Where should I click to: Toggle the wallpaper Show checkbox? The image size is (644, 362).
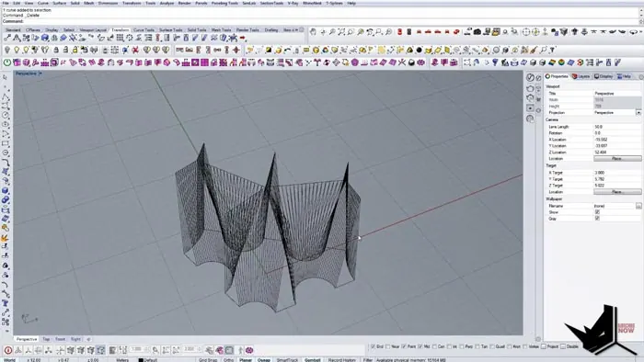click(x=597, y=212)
